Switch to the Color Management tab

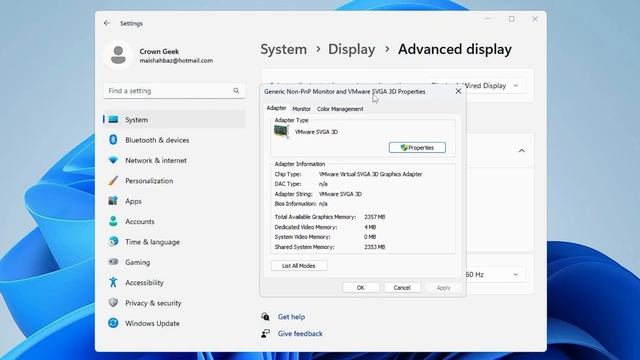[x=340, y=109]
